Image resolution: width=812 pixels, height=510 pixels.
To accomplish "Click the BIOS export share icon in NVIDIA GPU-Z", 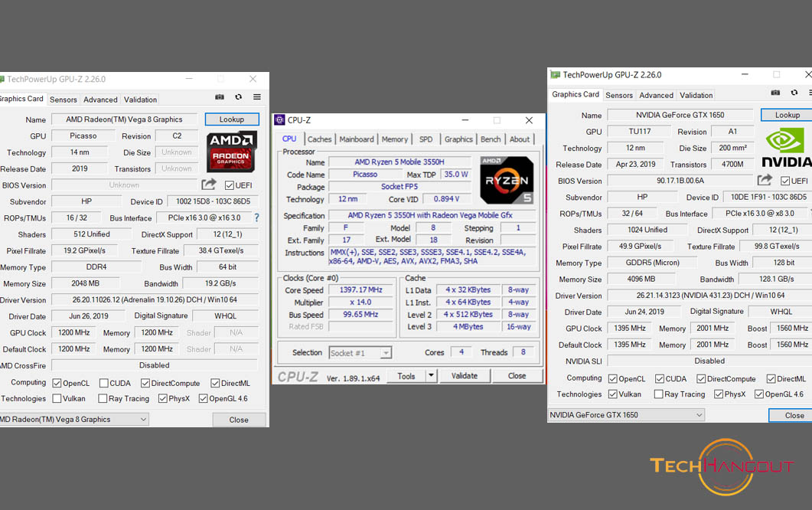I will point(765,180).
